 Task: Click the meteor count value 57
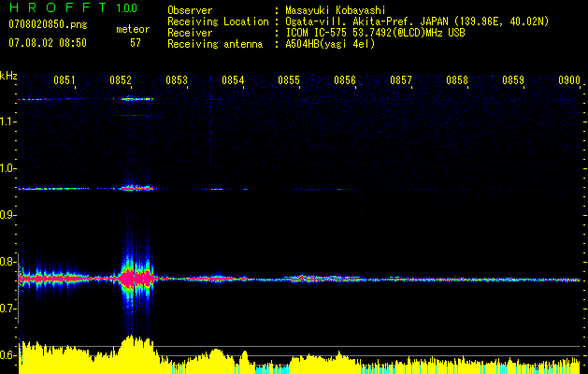coord(136,43)
